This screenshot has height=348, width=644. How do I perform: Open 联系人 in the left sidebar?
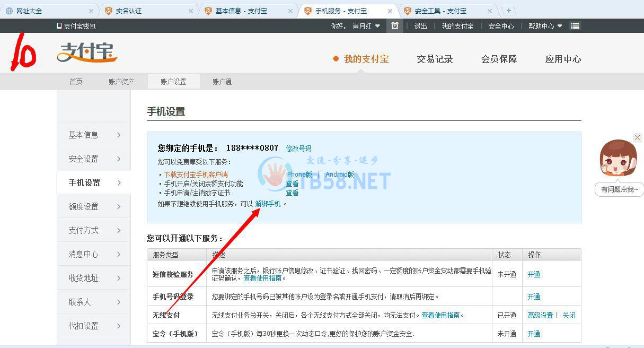click(94, 302)
